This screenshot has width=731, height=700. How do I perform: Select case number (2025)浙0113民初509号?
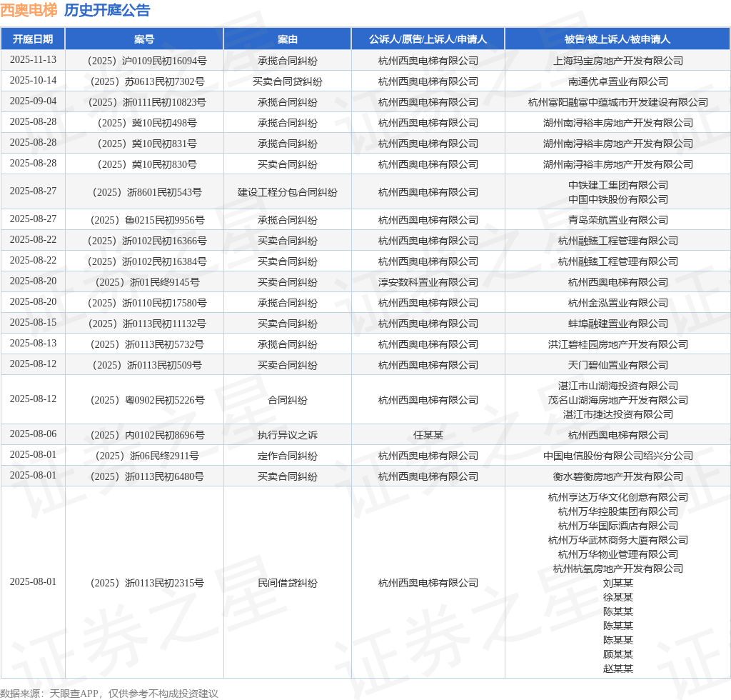coord(147,365)
